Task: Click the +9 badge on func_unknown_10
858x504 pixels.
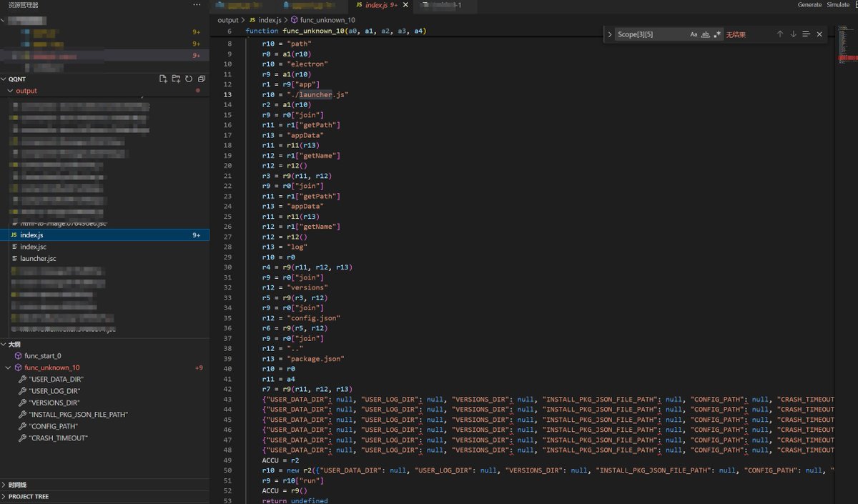Action: [x=199, y=367]
